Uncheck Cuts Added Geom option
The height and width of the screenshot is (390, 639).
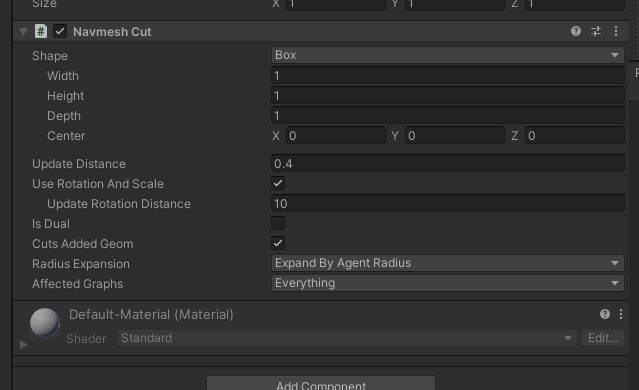pyautogui.click(x=278, y=243)
